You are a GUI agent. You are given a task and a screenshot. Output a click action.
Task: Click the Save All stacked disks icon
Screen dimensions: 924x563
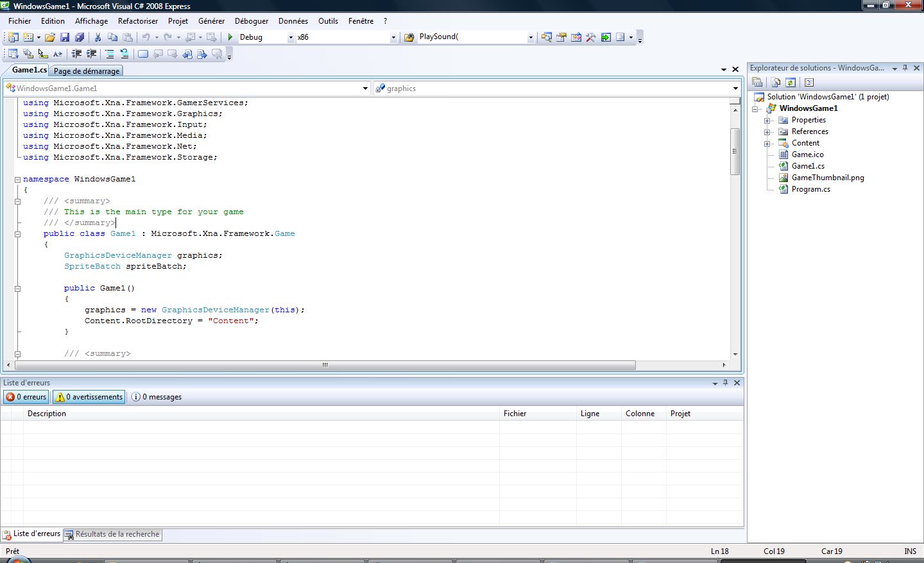point(80,37)
